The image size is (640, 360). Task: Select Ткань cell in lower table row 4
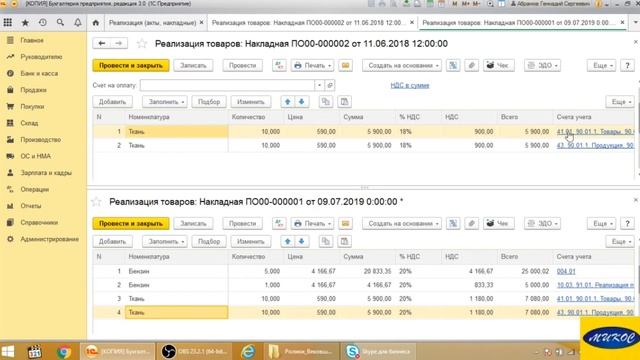tap(176, 312)
